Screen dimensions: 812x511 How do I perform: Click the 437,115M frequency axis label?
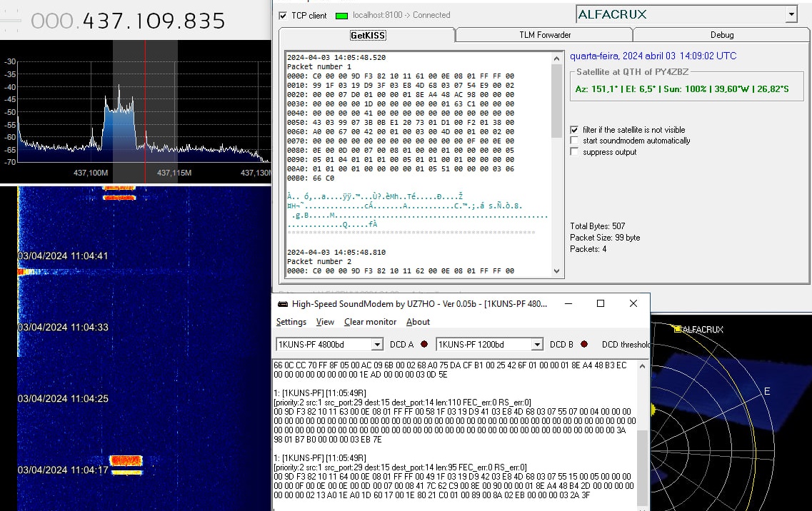174,173
